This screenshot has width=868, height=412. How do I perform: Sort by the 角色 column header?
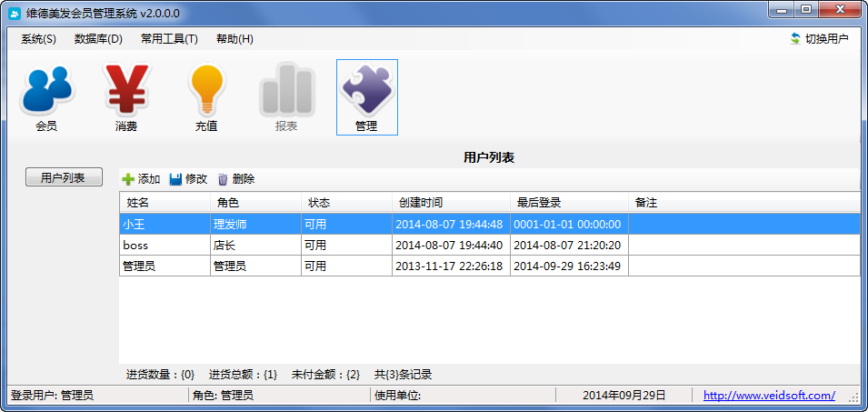coord(255,203)
